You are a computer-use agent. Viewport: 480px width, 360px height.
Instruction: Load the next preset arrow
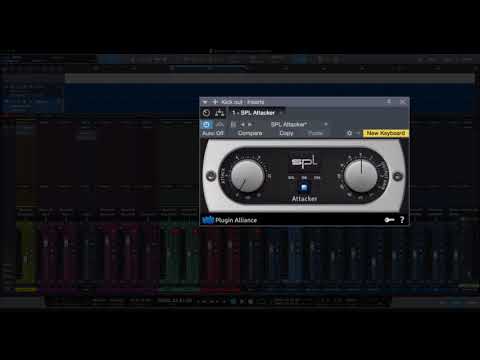(250, 124)
